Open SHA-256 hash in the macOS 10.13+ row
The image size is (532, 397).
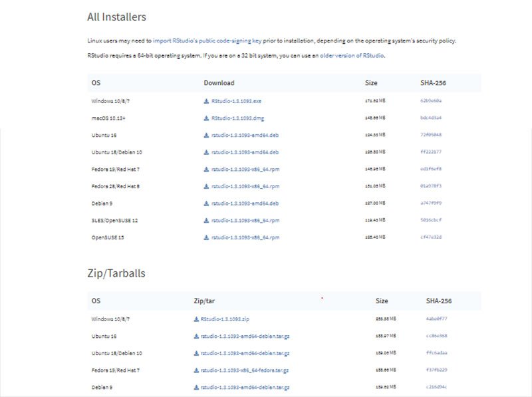tap(431, 118)
